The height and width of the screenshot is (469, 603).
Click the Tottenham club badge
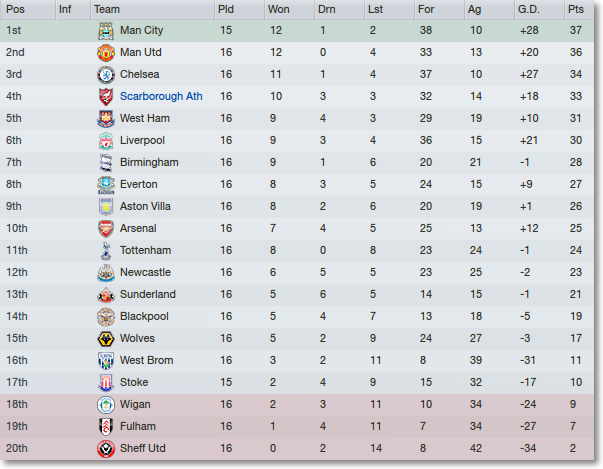pos(105,250)
